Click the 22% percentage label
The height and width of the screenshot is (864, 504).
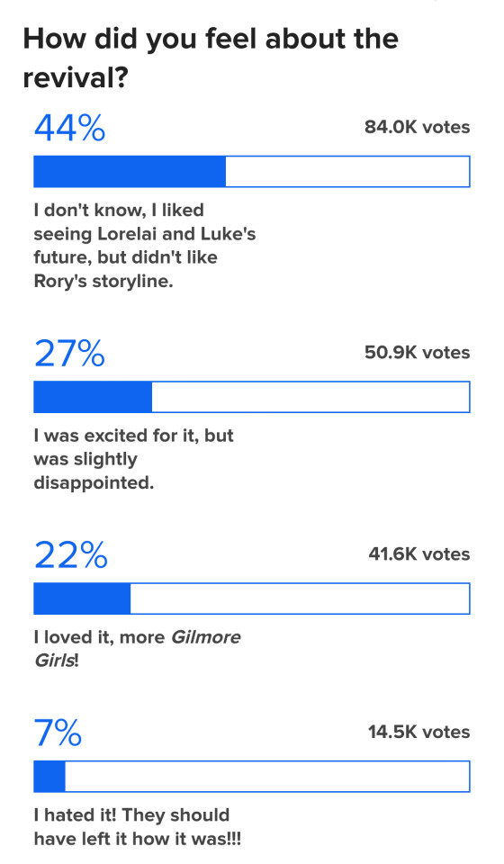click(70, 554)
